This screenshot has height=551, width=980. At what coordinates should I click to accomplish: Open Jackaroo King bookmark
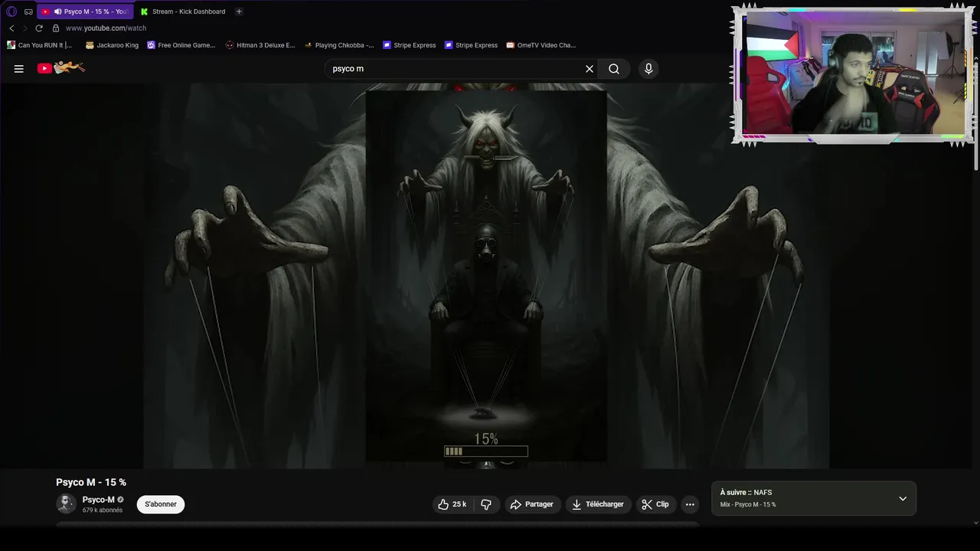click(112, 45)
